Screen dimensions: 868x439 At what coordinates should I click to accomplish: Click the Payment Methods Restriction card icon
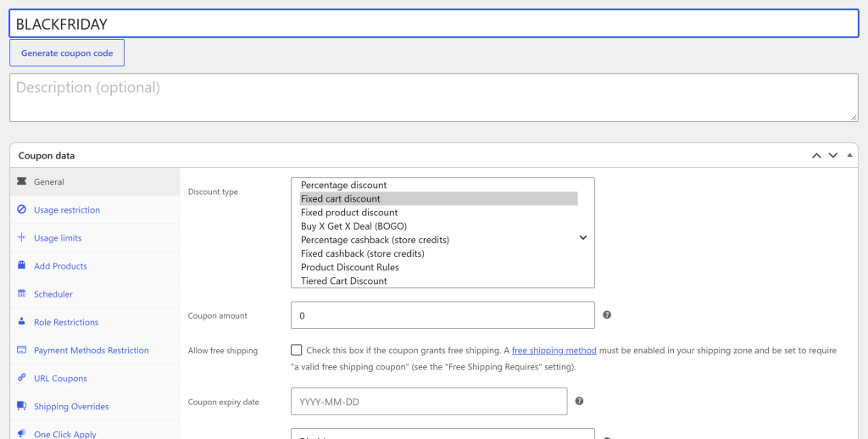(x=21, y=350)
